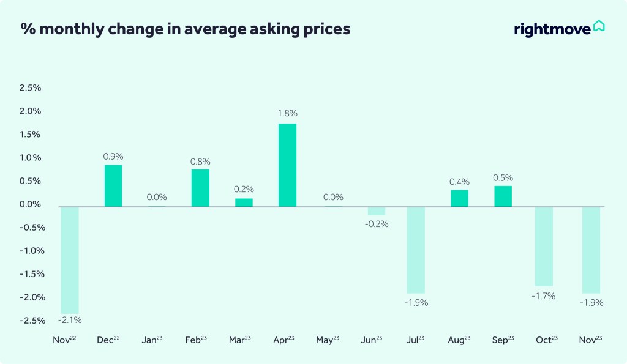Select the Mar 23 bar at 0.2%
The image size is (627, 364).
pyautogui.click(x=244, y=202)
